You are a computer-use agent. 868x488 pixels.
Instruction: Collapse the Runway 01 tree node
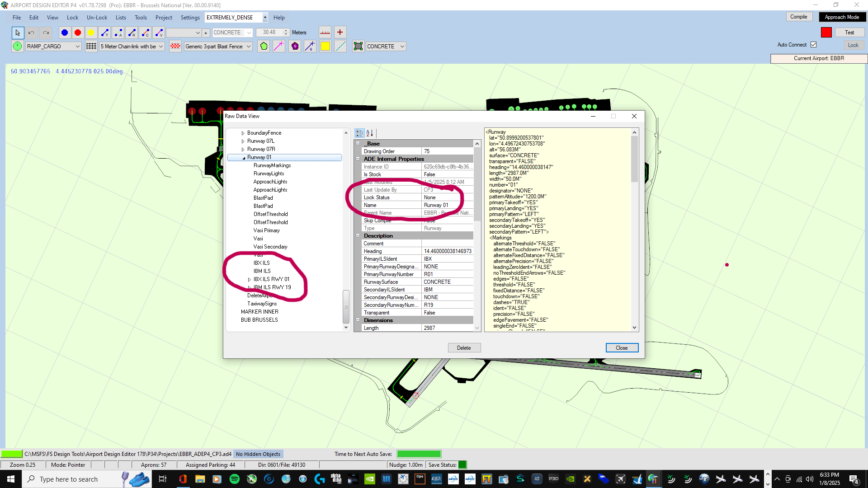[244, 158]
